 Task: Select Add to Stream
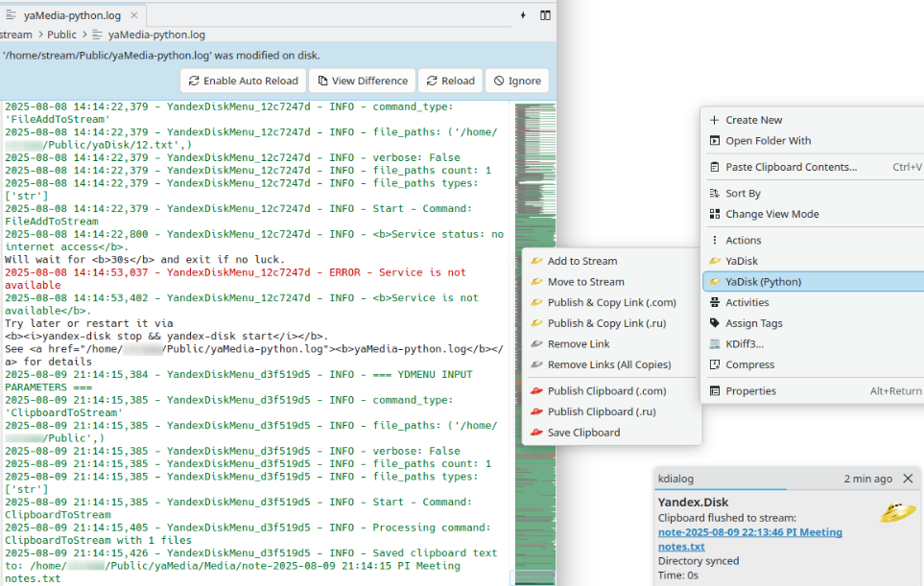611,261
